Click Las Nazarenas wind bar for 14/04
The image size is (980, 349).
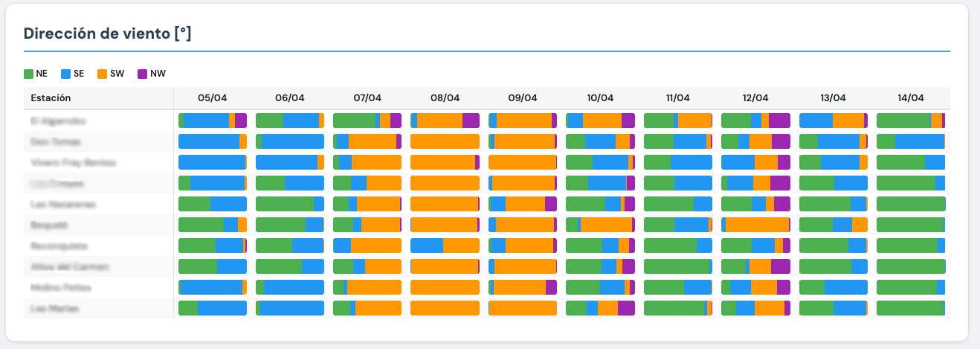pyautogui.click(x=911, y=204)
